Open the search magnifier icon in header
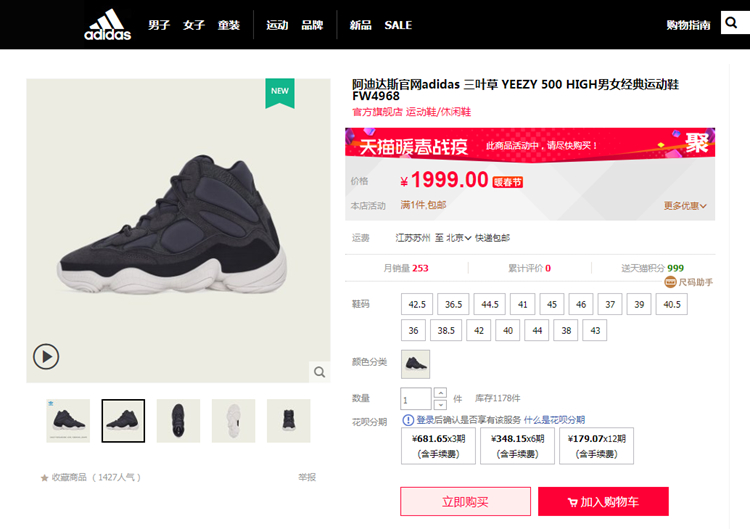750x529 pixels. (734, 24)
